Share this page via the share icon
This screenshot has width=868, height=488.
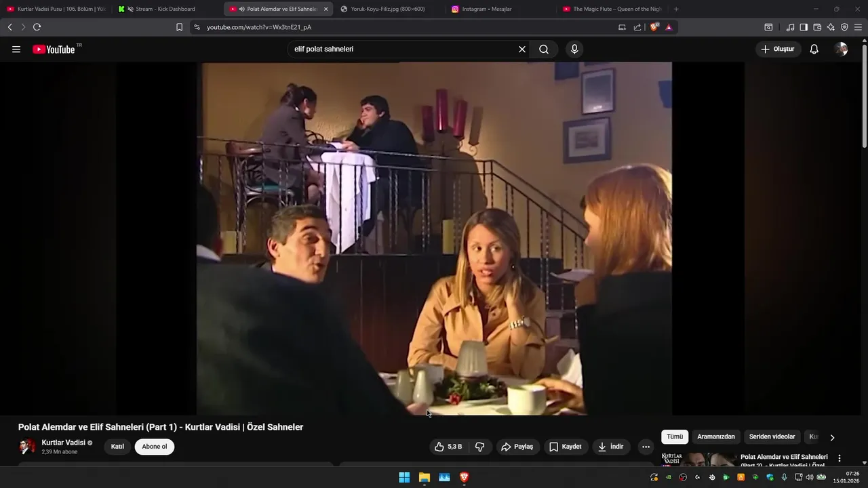click(637, 27)
